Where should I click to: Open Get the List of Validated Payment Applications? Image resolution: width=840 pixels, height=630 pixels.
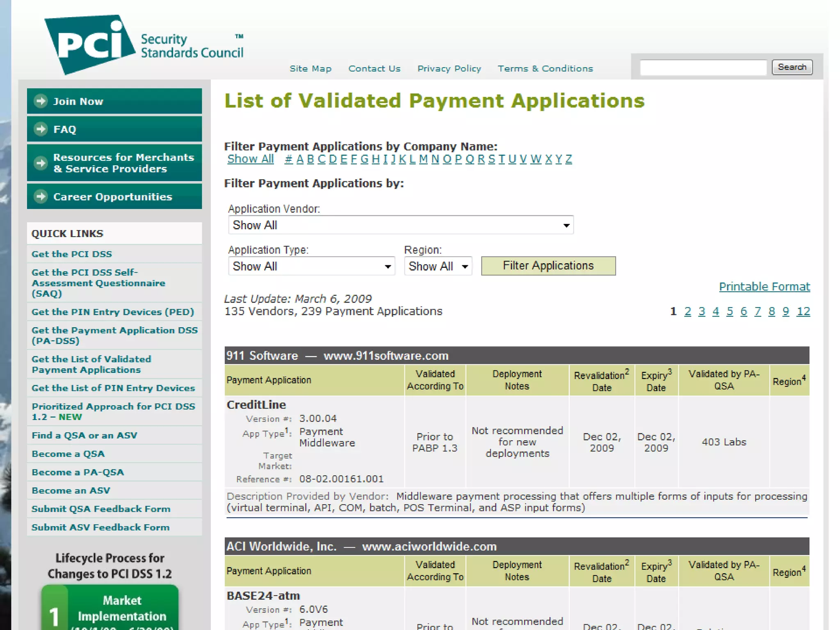pos(91,364)
